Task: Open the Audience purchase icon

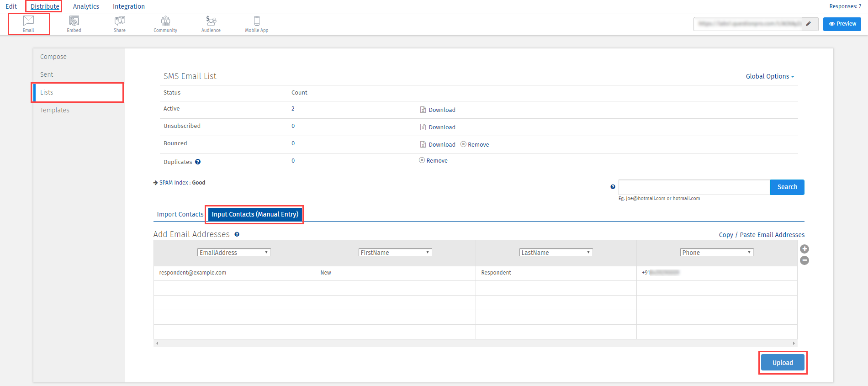Action: 211,24
